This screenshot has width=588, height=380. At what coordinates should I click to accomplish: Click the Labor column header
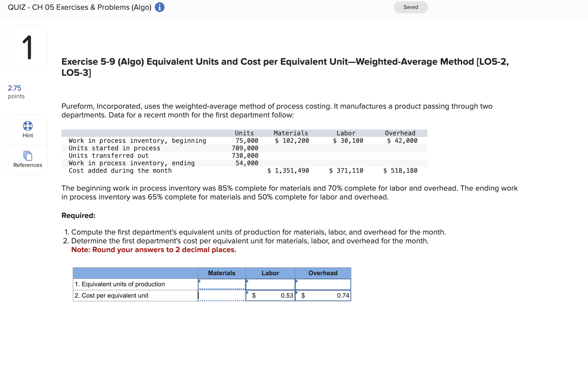coord(270,273)
